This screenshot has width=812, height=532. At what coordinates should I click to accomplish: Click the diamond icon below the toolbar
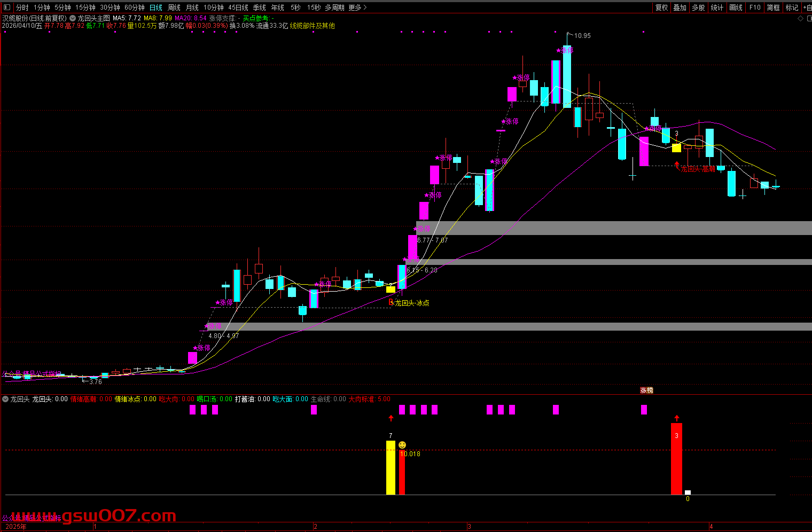point(800,18)
